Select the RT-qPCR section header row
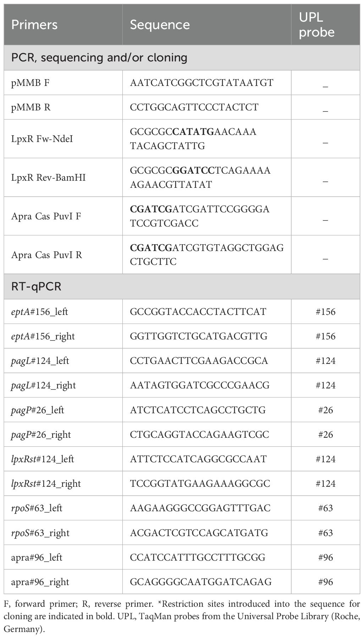Screen dimensions: 364x638 [36, 287]
